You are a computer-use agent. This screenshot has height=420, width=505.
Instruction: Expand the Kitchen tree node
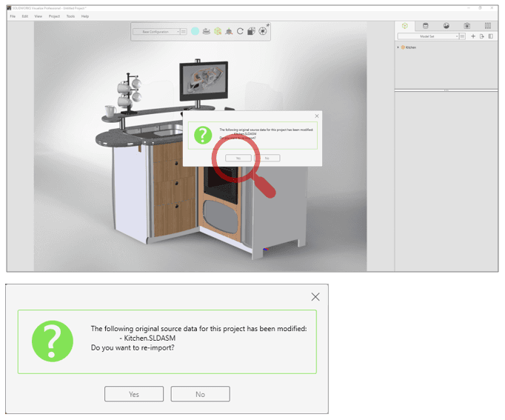(x=398, y=47)
